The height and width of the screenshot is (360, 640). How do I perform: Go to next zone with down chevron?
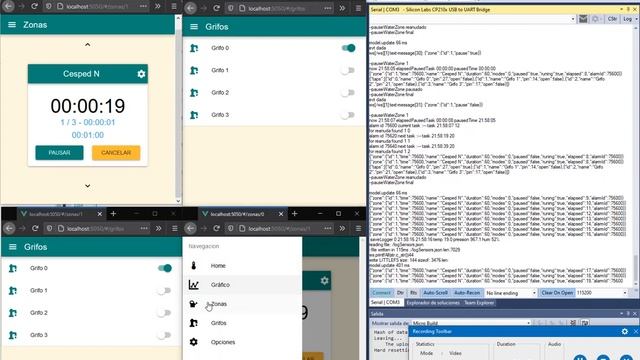pos(87,186)
